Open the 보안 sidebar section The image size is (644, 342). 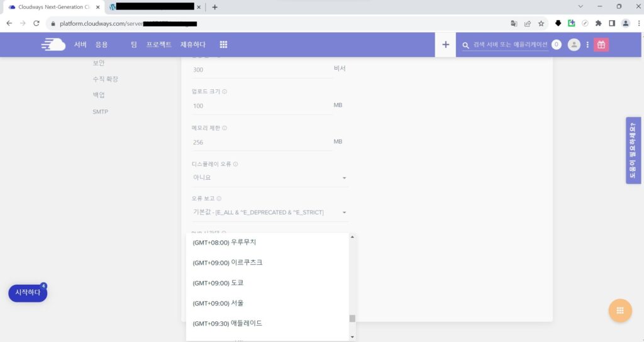(x=99, y=63)
